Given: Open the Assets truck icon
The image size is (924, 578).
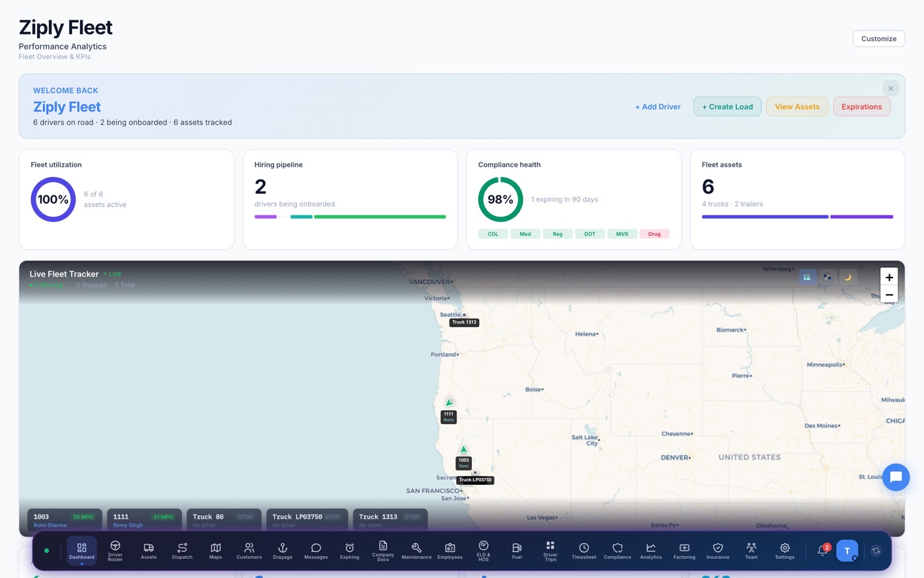Looking at the screenshot, I should point(148,551).
